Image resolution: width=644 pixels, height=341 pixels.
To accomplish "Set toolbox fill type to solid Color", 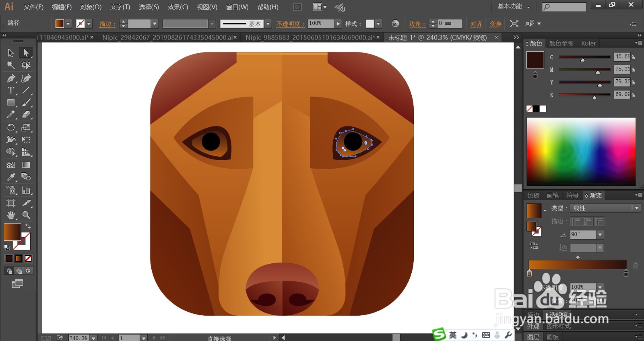I will point(9,258).
